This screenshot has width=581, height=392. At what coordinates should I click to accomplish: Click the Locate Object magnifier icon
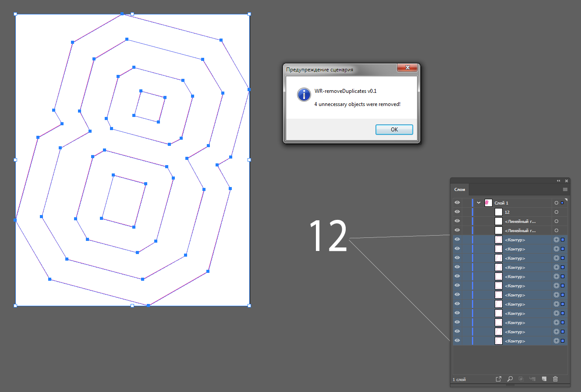(510, 379)
